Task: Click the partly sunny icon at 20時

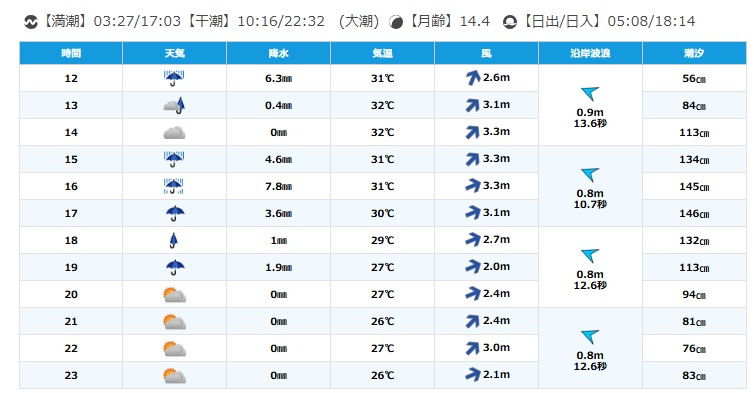Action: click(174, 294)
